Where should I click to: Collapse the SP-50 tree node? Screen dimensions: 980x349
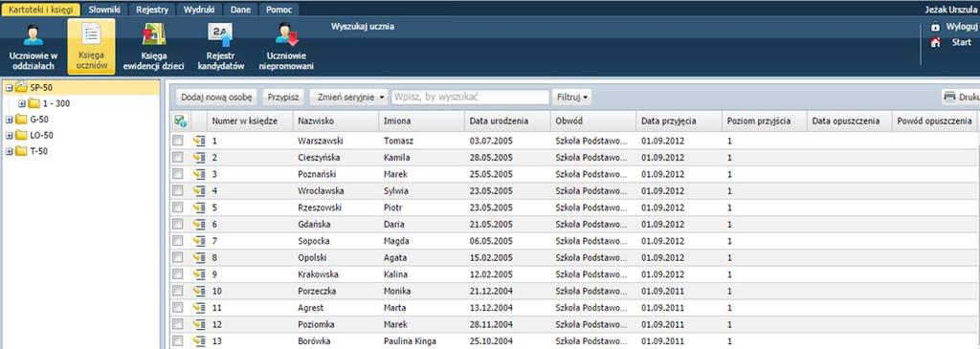point(10,88)
